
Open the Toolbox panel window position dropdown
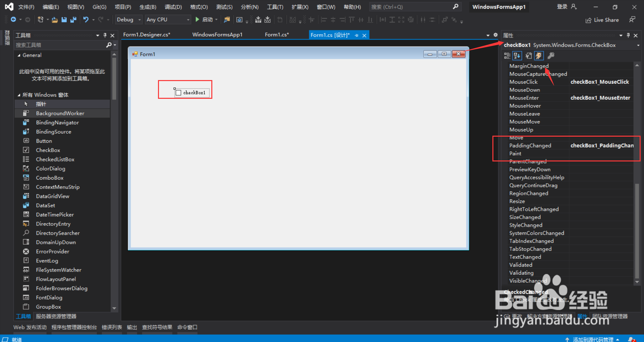pyautogui.click(x=98, y=35)
